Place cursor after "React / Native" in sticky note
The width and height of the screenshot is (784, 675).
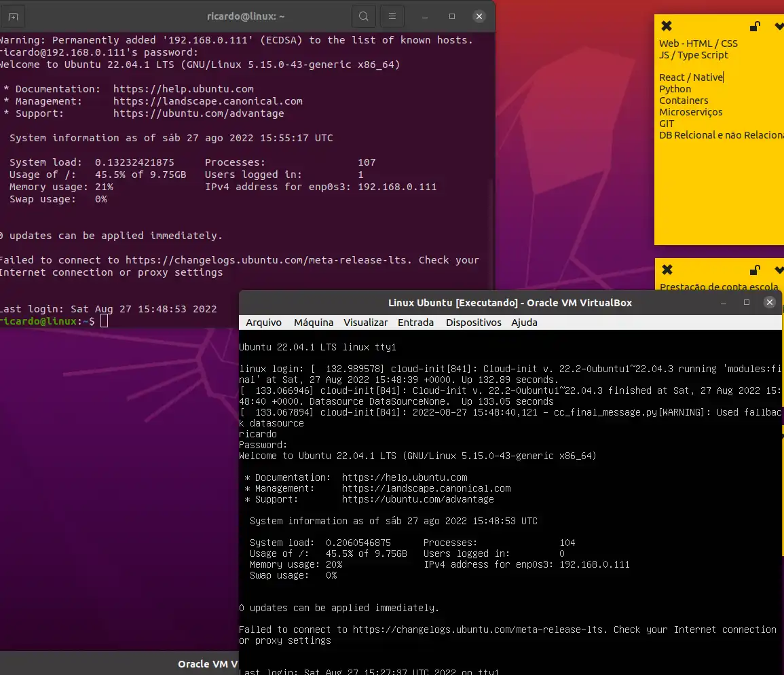click(722, 77)
